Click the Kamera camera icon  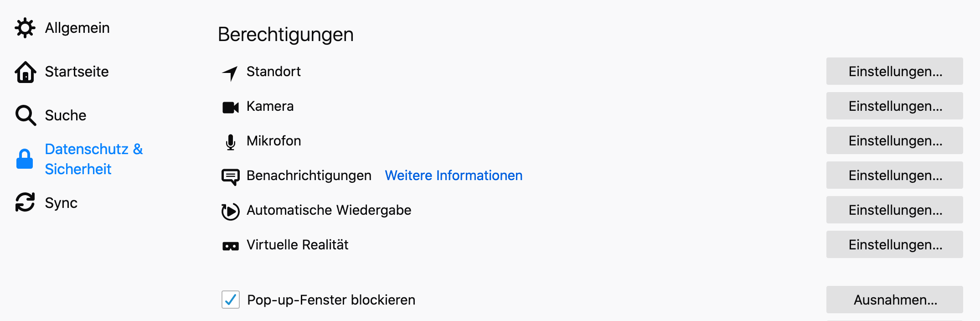pos(231,107)
